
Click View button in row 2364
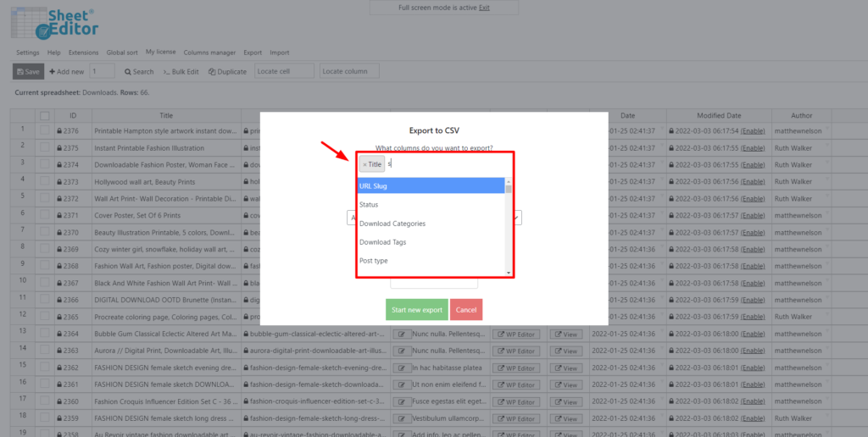566,335
